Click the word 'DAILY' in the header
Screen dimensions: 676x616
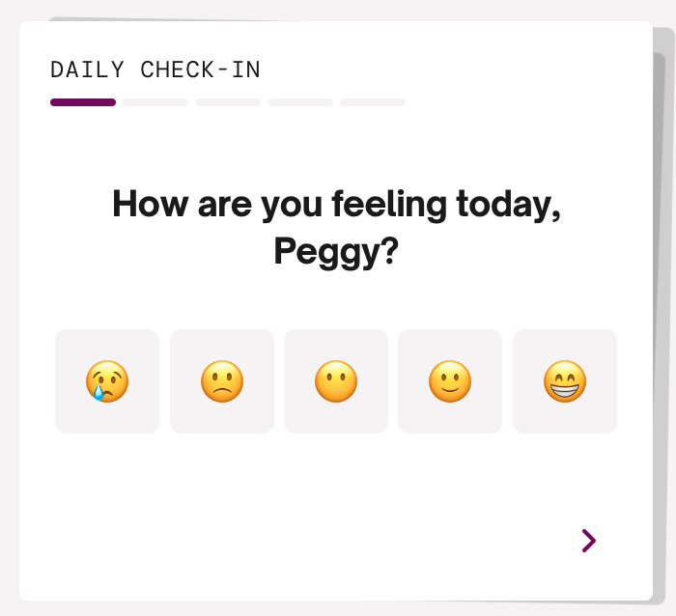pyautogui.click(x=87, y=70)
